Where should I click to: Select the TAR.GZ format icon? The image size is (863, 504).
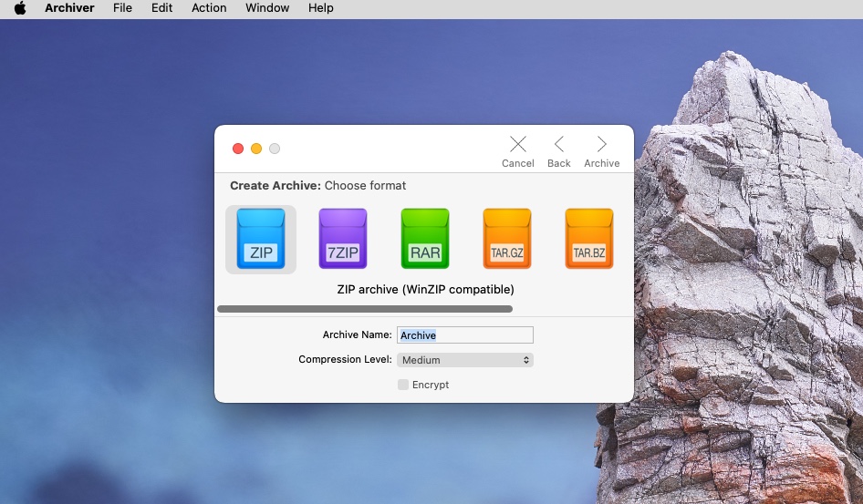pyautogui.click(x=507, y=239)
